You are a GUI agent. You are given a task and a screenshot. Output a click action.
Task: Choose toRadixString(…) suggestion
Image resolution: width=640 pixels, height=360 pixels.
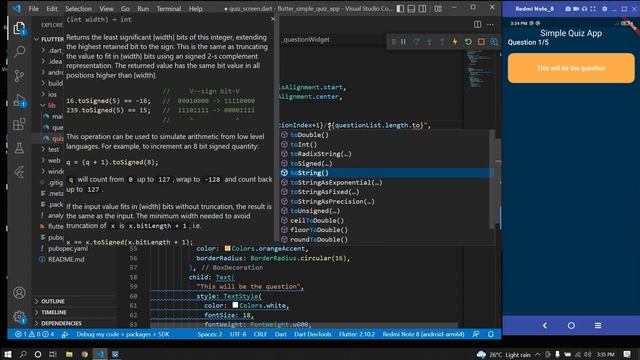pos(386,154)
